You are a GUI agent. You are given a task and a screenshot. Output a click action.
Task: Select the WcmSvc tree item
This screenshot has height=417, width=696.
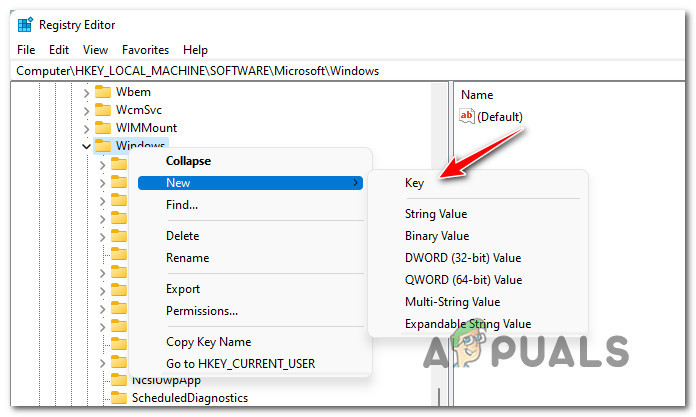[x=138, y=110]
